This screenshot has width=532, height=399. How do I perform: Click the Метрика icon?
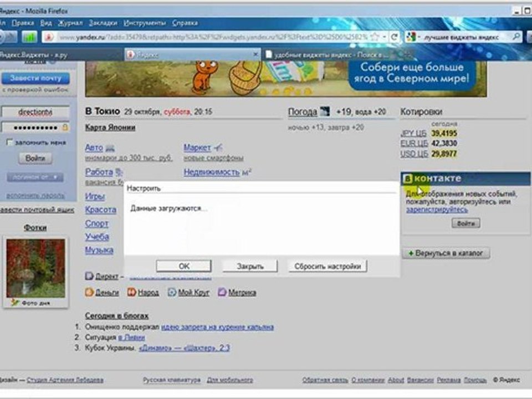pos(222,292)
